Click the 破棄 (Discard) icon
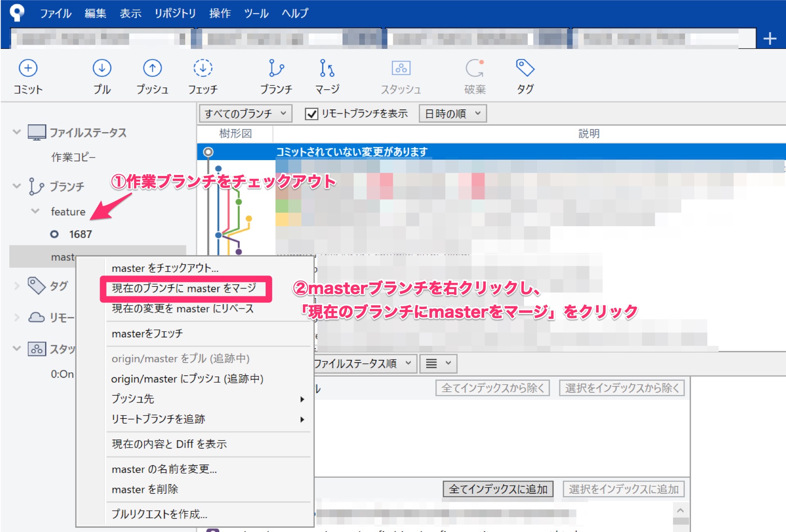This screenshot has width=786, height=532. (x=474, y=74)
